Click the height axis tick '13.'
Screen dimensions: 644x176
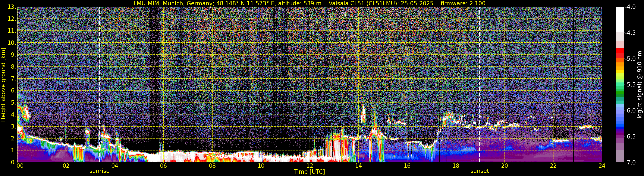point(12,7)
